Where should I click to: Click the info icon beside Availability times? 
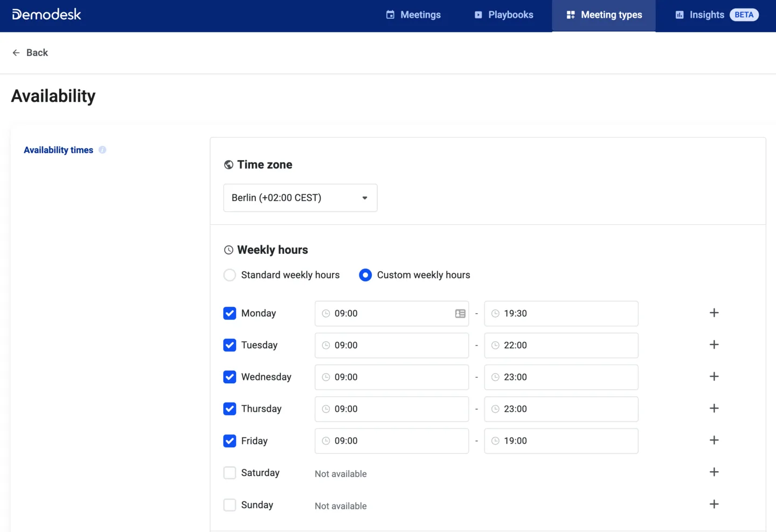click(102, 150)
